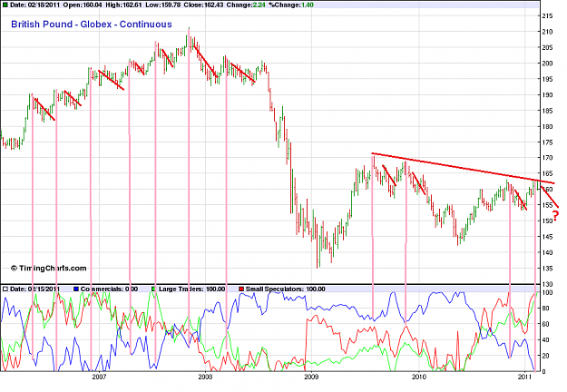Click the 100 label on the indicator axis

click(547, 292)
